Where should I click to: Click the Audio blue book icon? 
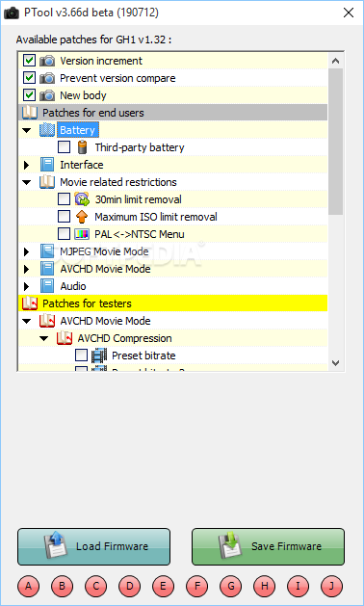point(47,286)
